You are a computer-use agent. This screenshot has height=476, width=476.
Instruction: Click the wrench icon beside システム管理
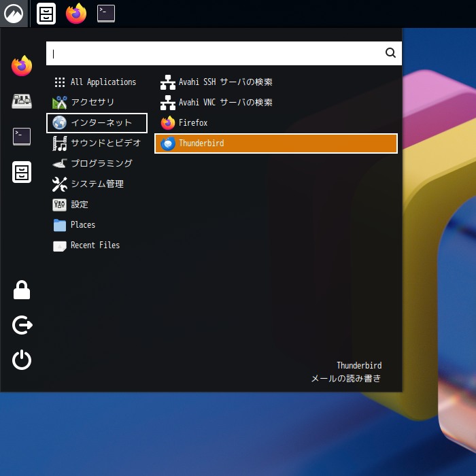tap(60, 184)
